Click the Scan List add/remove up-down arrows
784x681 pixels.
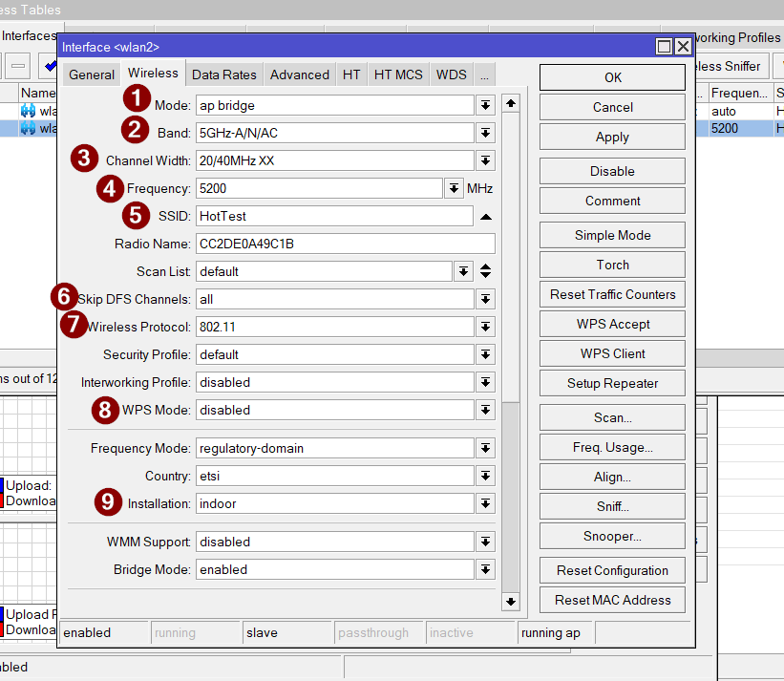485,271
